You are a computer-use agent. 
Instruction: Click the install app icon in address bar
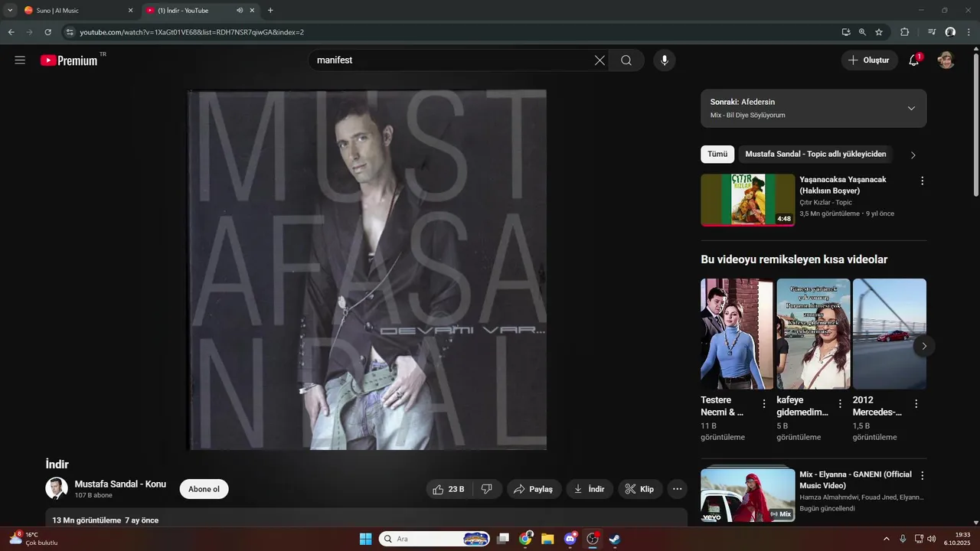(846, 32)
